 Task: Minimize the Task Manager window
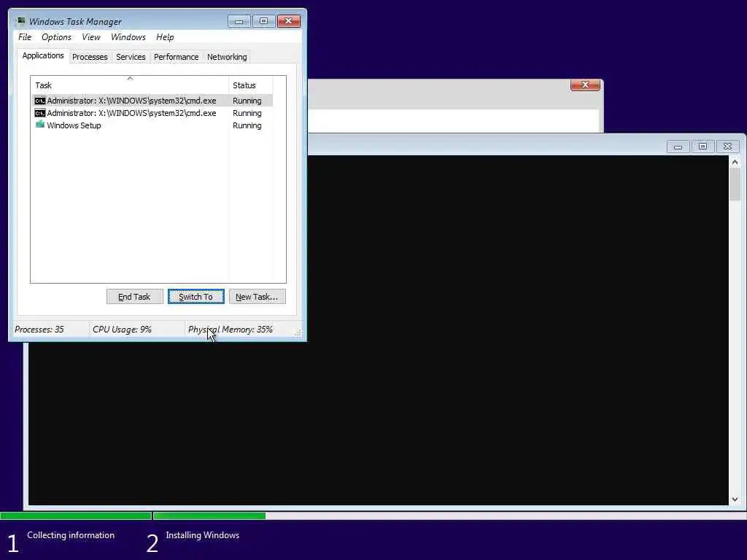coord(239,21)
